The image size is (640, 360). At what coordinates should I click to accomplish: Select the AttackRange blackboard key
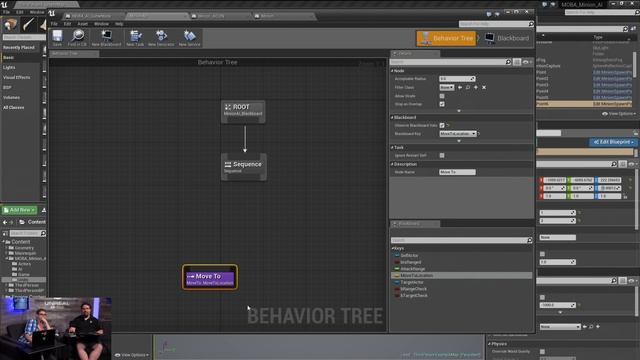pyautogui.click(x=413, y=269)
